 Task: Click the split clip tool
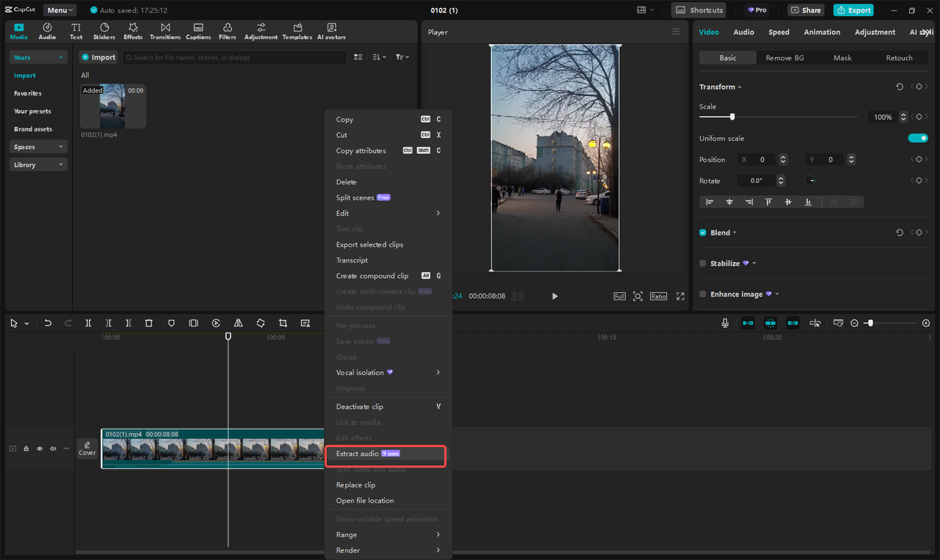(x=88, y=323)
